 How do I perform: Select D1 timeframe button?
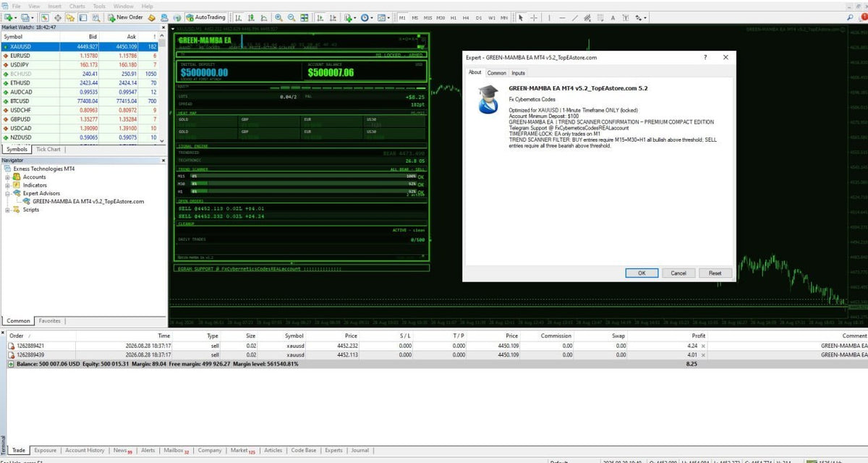click(479, 17)
